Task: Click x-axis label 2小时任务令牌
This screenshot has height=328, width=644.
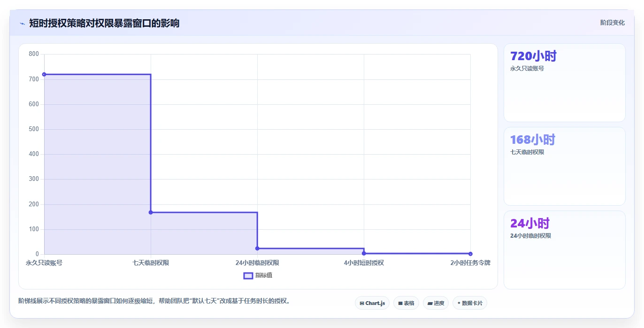Action: [470, 263]
